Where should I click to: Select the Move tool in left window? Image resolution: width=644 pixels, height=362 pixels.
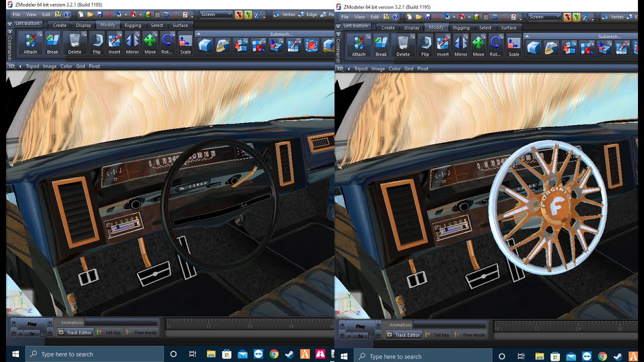tap(150, 43)
